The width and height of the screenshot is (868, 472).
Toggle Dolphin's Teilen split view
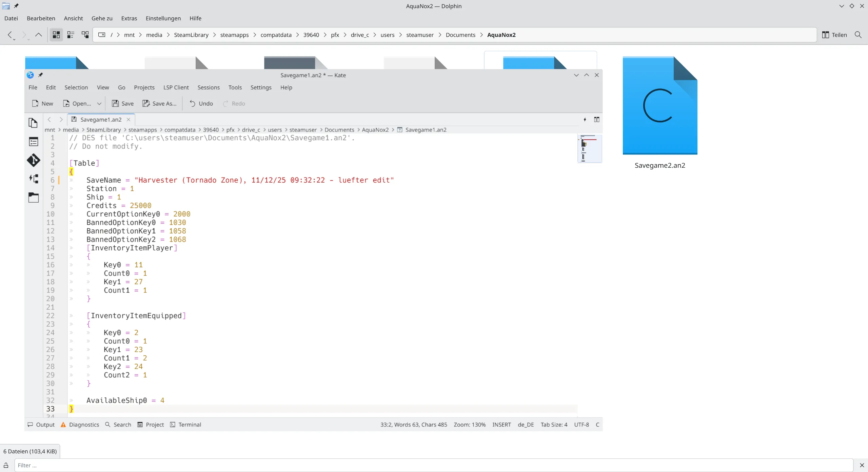point(834,35)
